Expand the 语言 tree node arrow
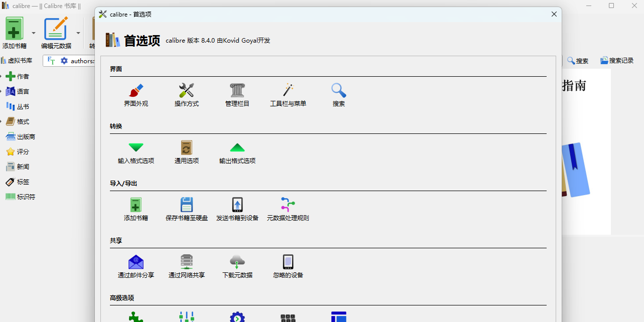644x322 pixels. (x=2, y=91)
